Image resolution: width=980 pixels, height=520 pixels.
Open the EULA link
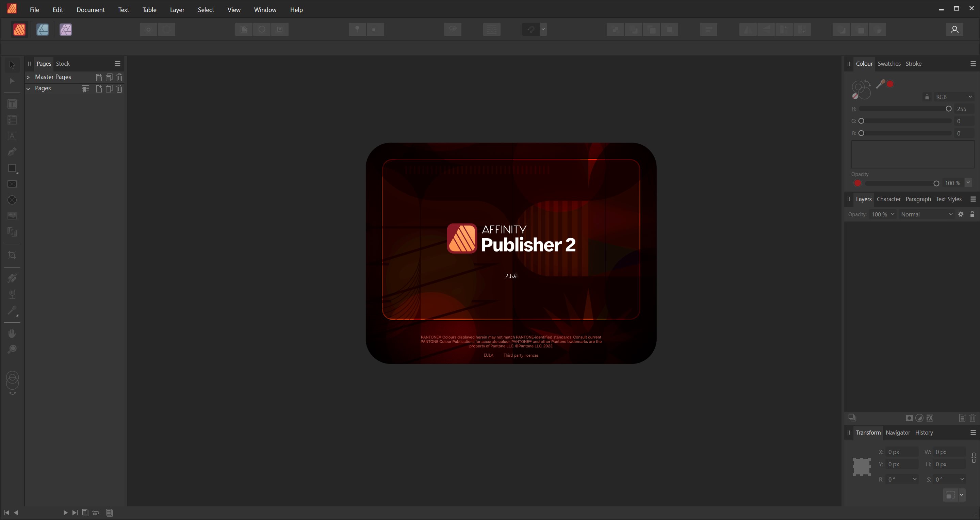click(x=489, y=355)
